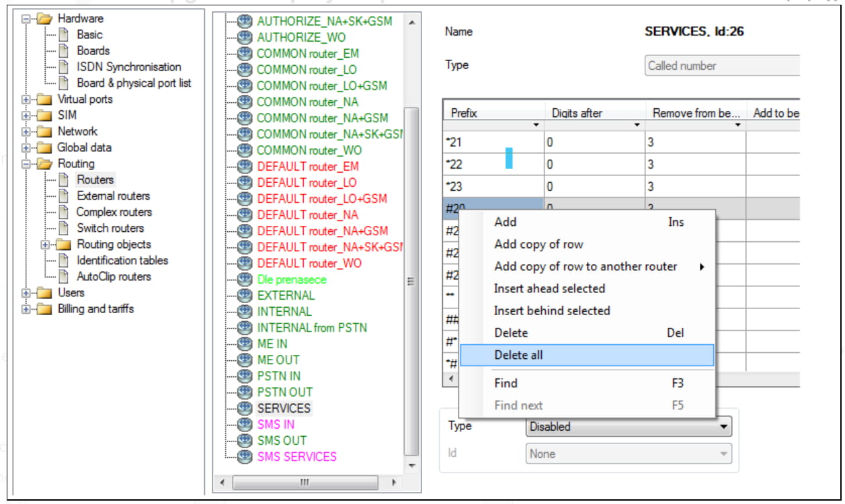
Task: Expand the Global data node
Action: coord(26,148)
